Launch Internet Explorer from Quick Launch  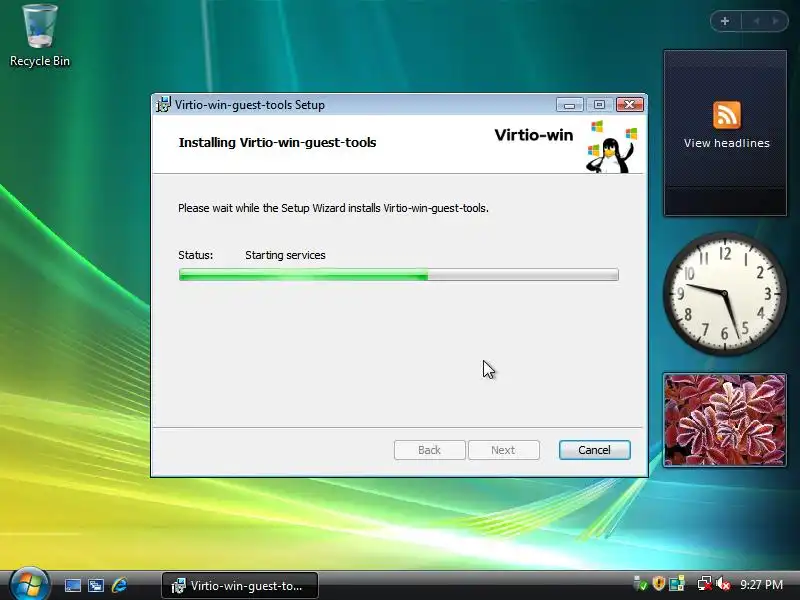119,585
